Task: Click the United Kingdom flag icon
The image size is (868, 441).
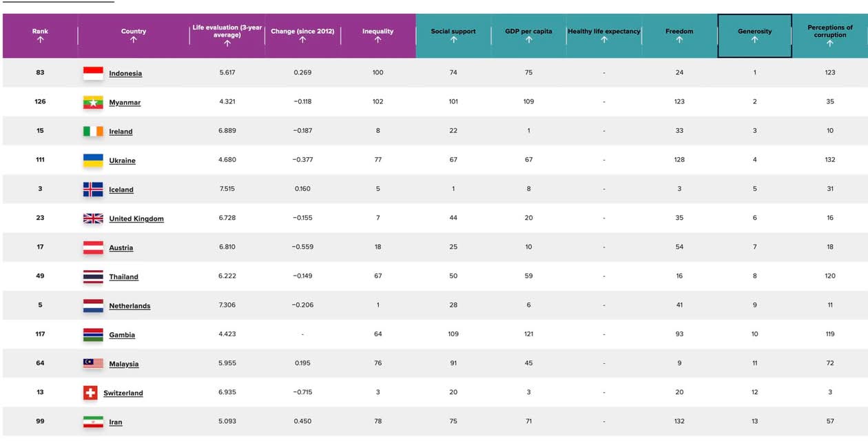Action: pyautogui.click(x=93, y=218)
